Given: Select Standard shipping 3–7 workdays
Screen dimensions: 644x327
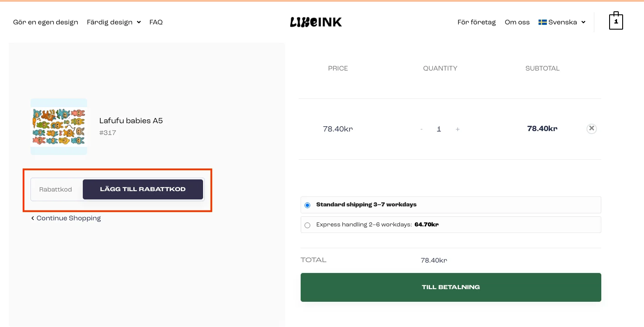Looking at the screenshot, I should pyautogui.click(x=308, y=205).
